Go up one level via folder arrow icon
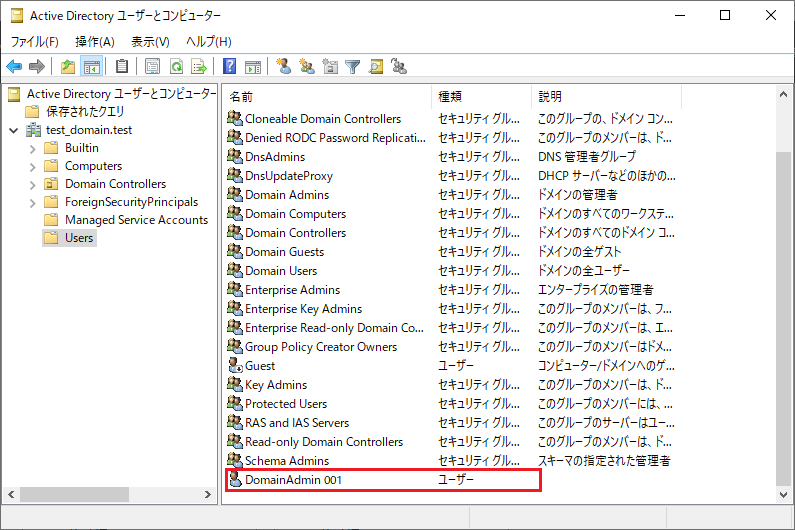Viewport: 795px width, 530px height. (68, 66)
